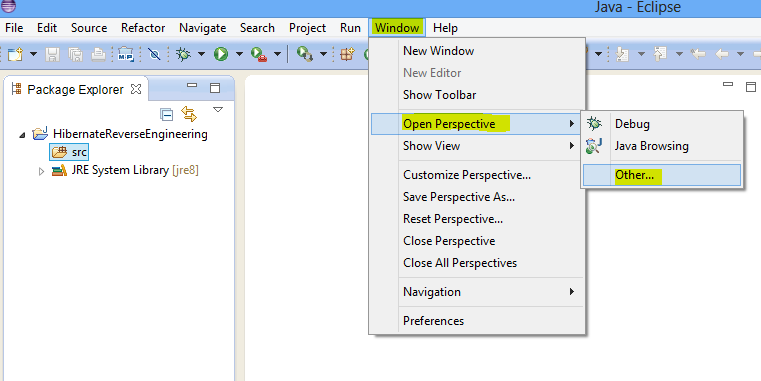
Task: Open the Next Annotation dropdown arrow
Action: (x=641, y=54)
